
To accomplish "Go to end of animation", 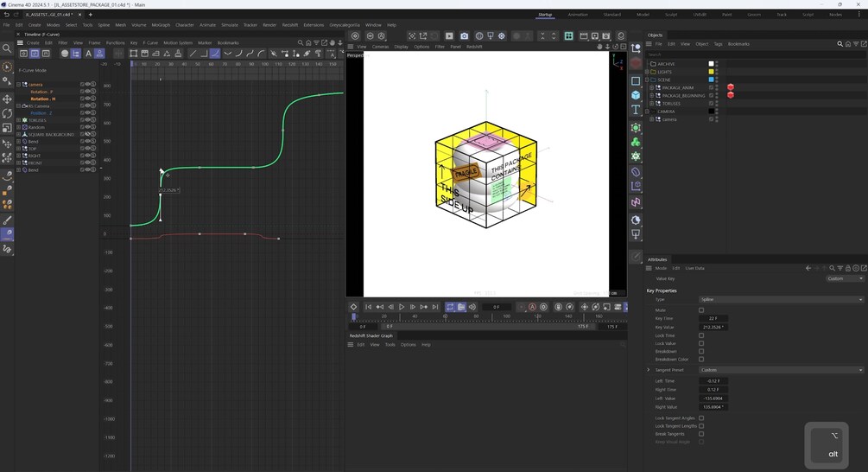I will (x=435, y=307).
